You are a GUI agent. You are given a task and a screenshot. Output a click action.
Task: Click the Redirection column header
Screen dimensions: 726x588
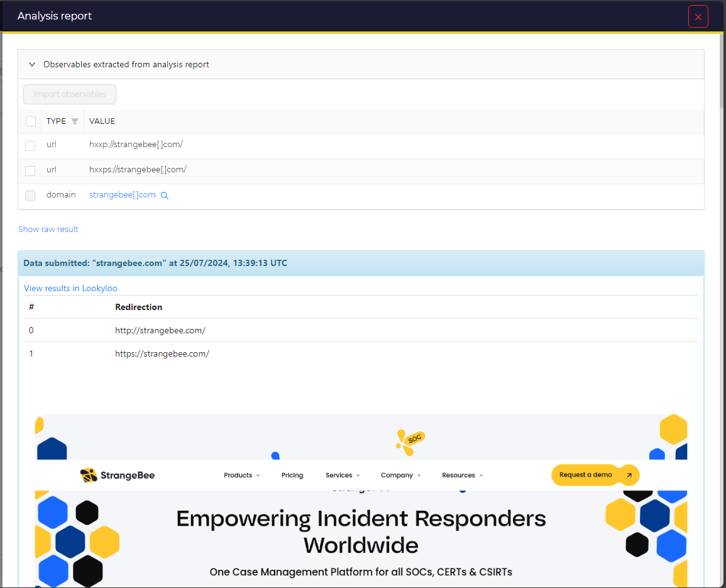[x=139, y=307]
